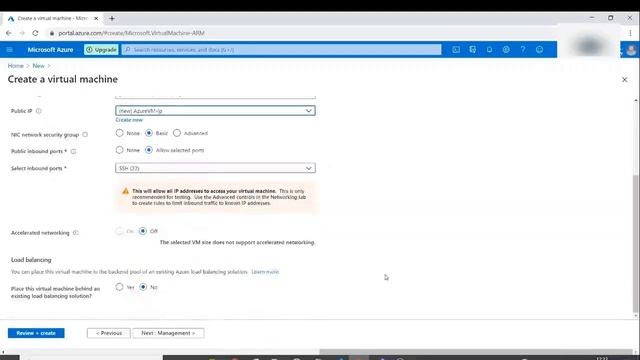The width and height of the screenshot is (640, 360).
Task: Click the warning triangle icon in alert
Action: [125, 191]
